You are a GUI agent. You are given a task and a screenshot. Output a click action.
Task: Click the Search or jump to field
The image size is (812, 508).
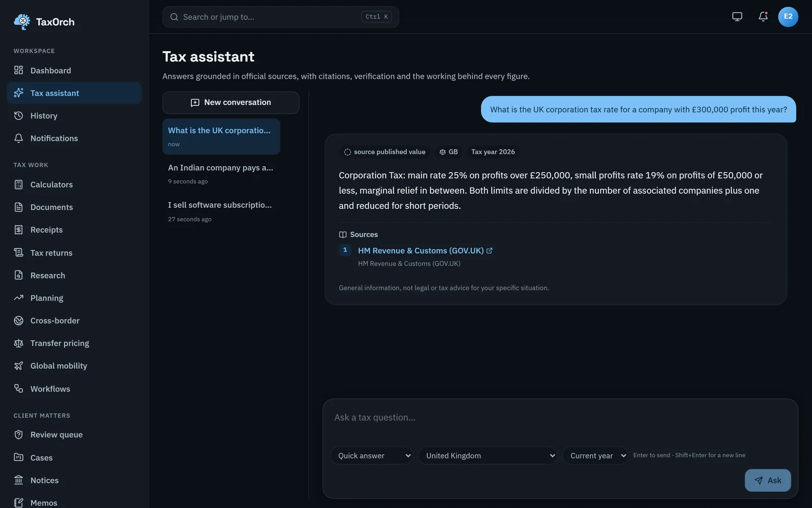coord(281,17)
